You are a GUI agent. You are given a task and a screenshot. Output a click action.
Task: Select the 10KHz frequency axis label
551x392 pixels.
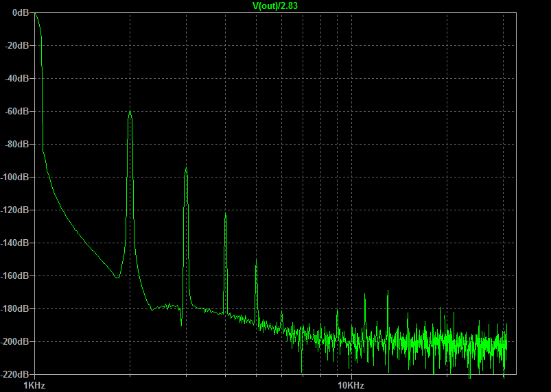(x=351, y=386)
